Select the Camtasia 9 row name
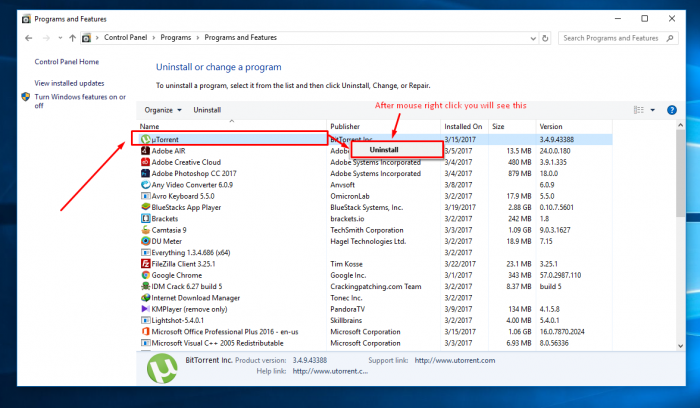The height and width of the screenshot is (408, 700). (169, 230)
